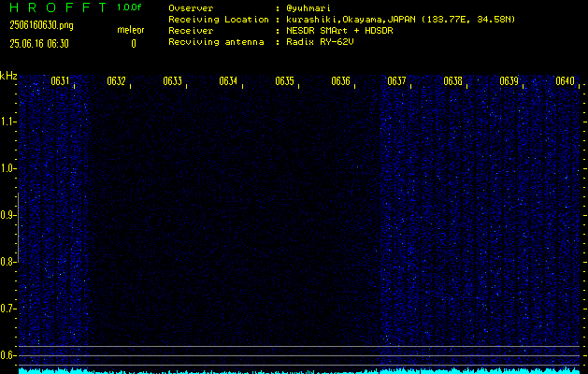
Task: Click the 0636 time marker
Action: coord(340,81)
